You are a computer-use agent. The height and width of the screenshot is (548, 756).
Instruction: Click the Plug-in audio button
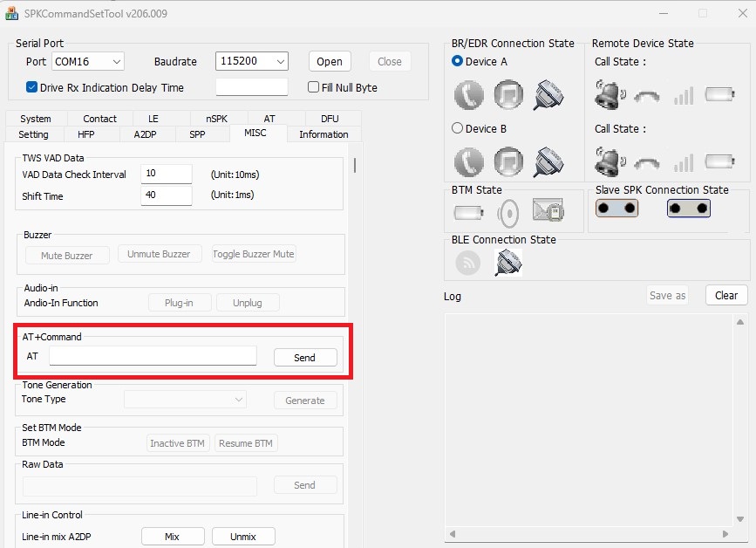180,303
